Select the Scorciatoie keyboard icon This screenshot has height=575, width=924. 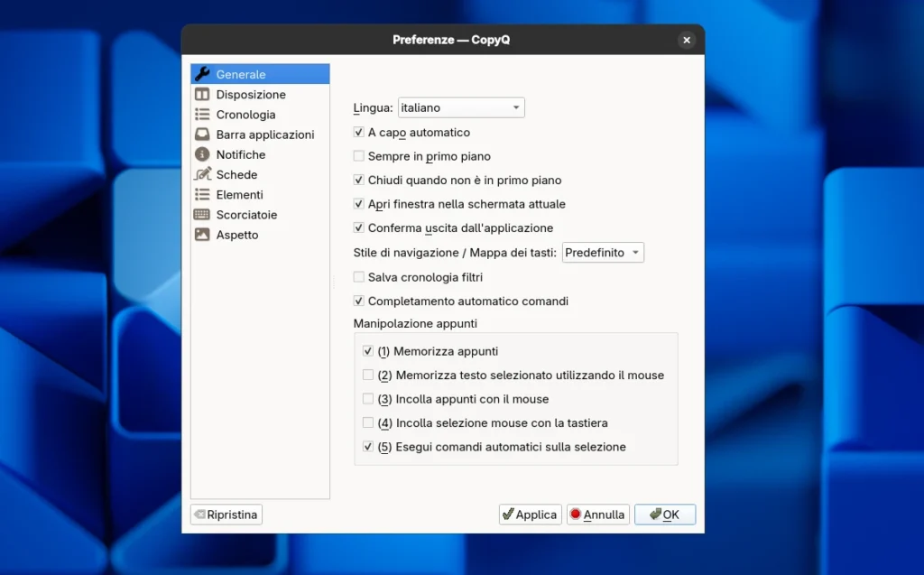[202, 215]
